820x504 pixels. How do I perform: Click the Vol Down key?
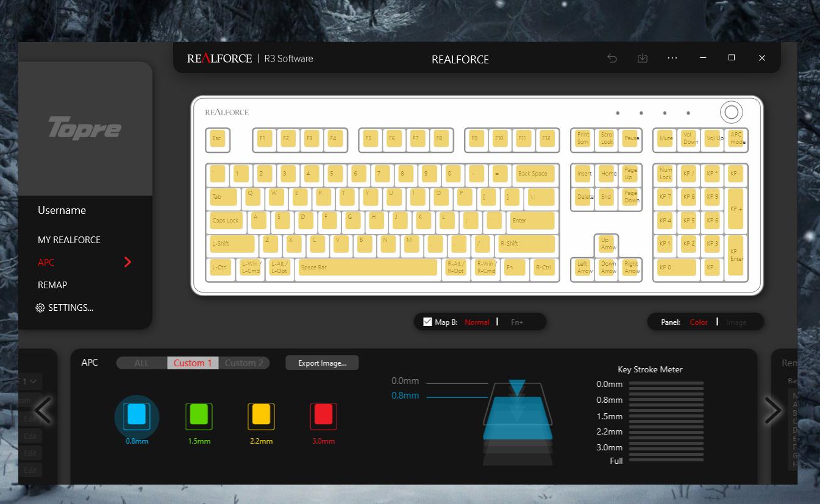690,139
